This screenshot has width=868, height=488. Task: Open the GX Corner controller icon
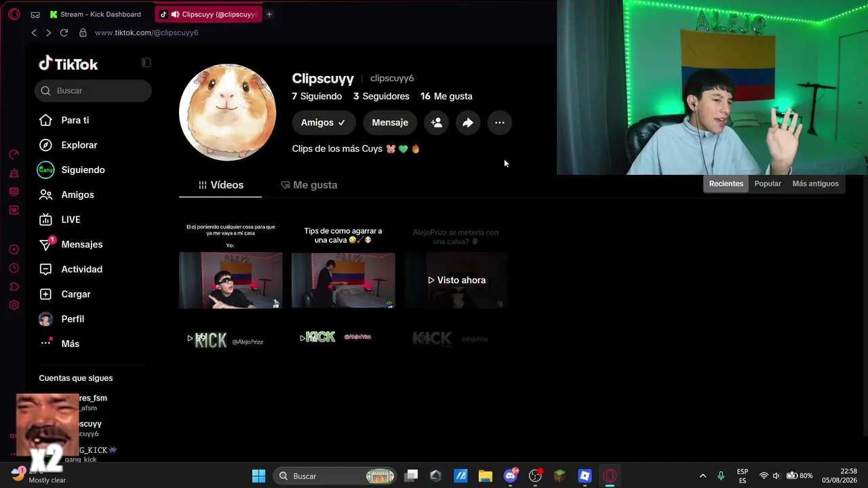click(35, 14)
